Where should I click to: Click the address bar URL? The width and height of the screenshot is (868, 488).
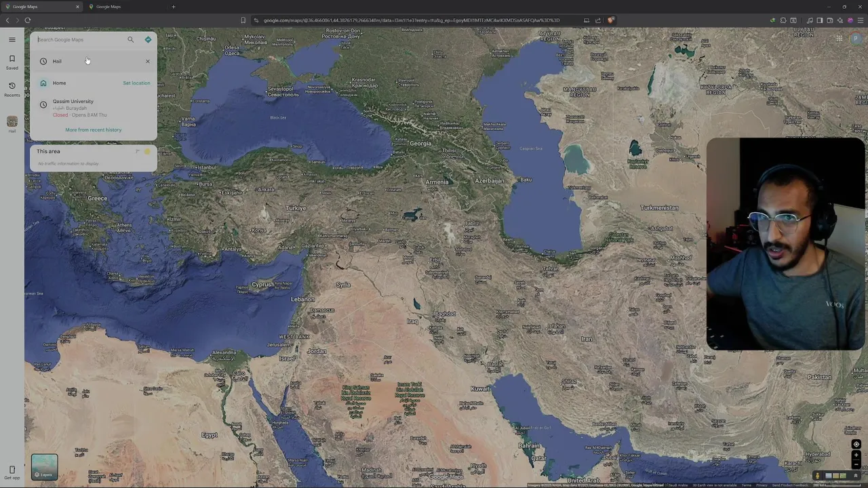412,20
